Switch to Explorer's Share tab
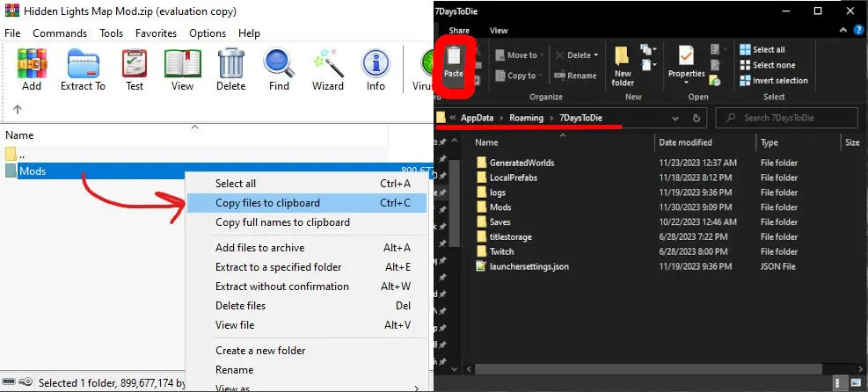The image size is (868, 392). click(x=459, y=31)
